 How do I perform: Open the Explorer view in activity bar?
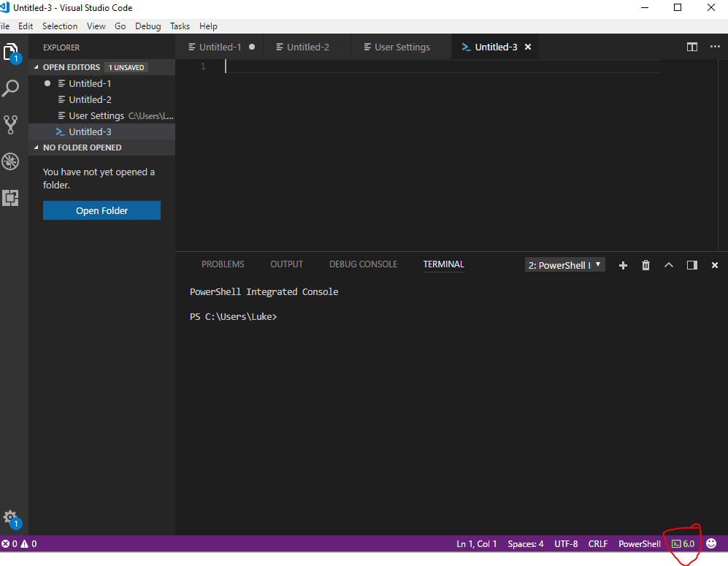pyautogui.click(x=11, y=53)
